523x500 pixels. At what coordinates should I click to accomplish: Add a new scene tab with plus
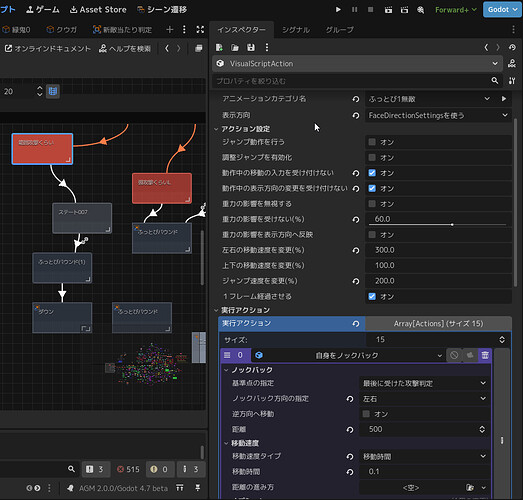point(169,30)
